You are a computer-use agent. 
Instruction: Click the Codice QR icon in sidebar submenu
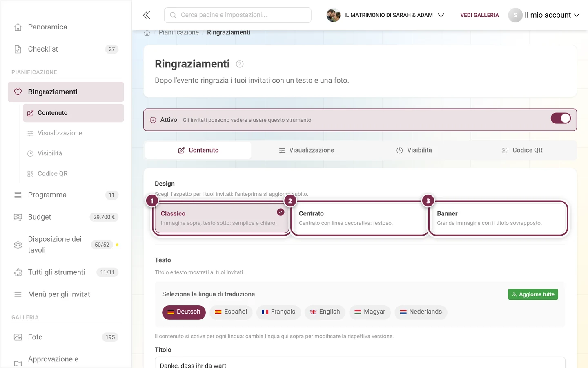[30, 174]
